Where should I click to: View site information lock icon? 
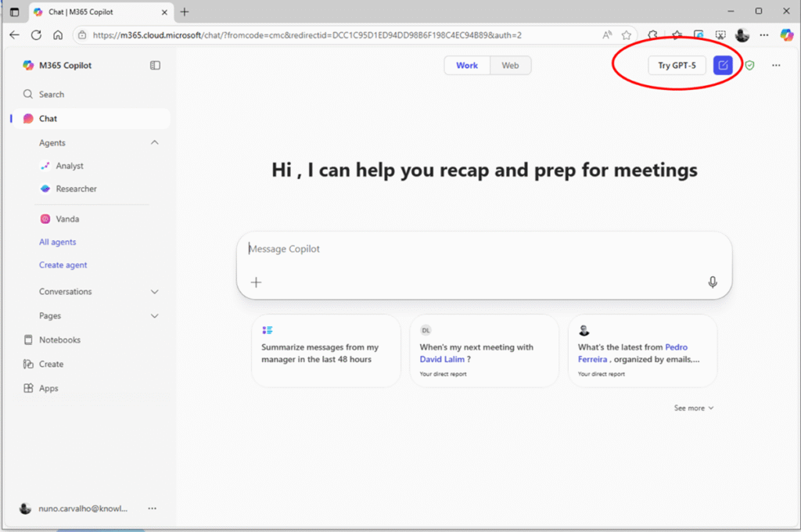81,35
